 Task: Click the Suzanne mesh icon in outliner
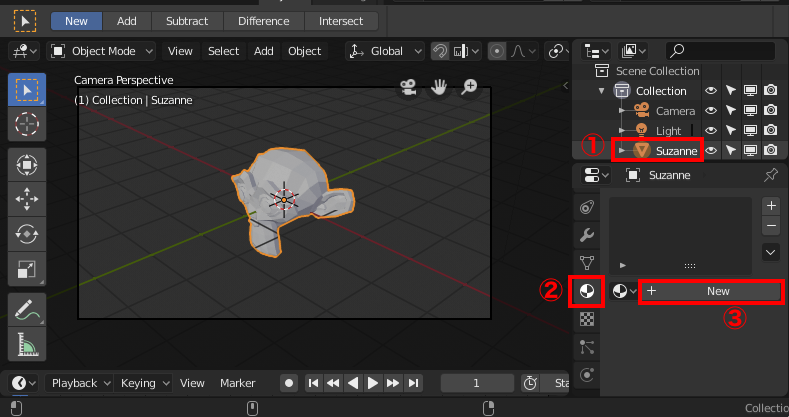[x=642, y=150]
